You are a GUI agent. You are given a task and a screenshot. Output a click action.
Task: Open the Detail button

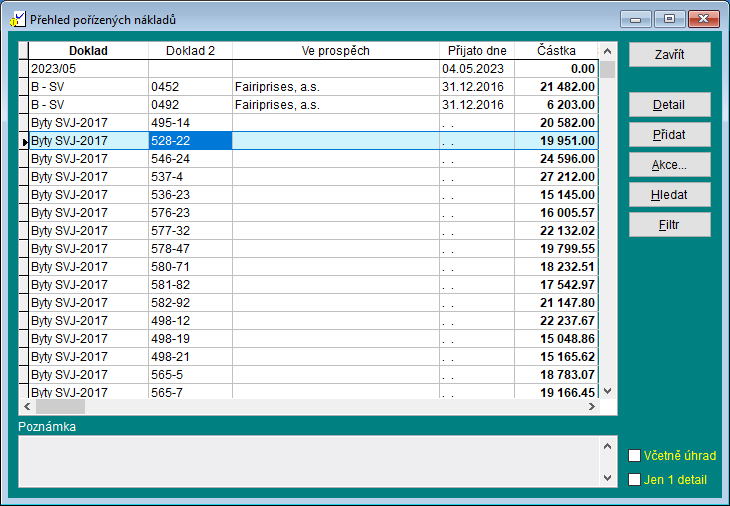[x=669, y=105]
